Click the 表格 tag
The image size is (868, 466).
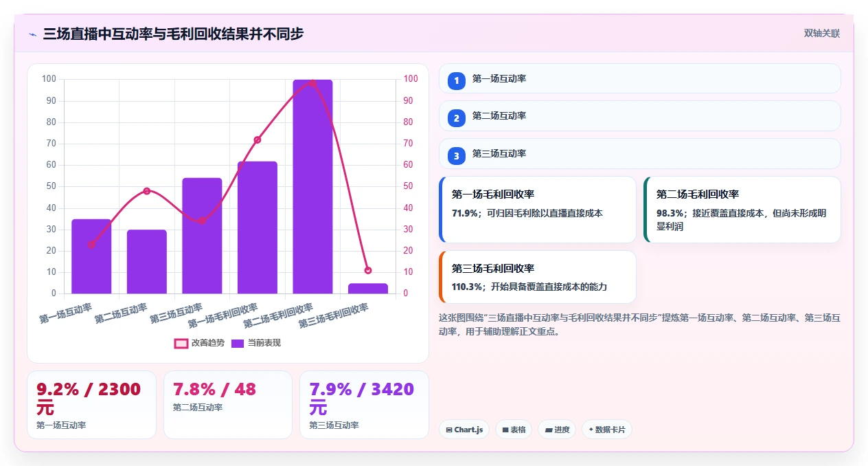514,430
